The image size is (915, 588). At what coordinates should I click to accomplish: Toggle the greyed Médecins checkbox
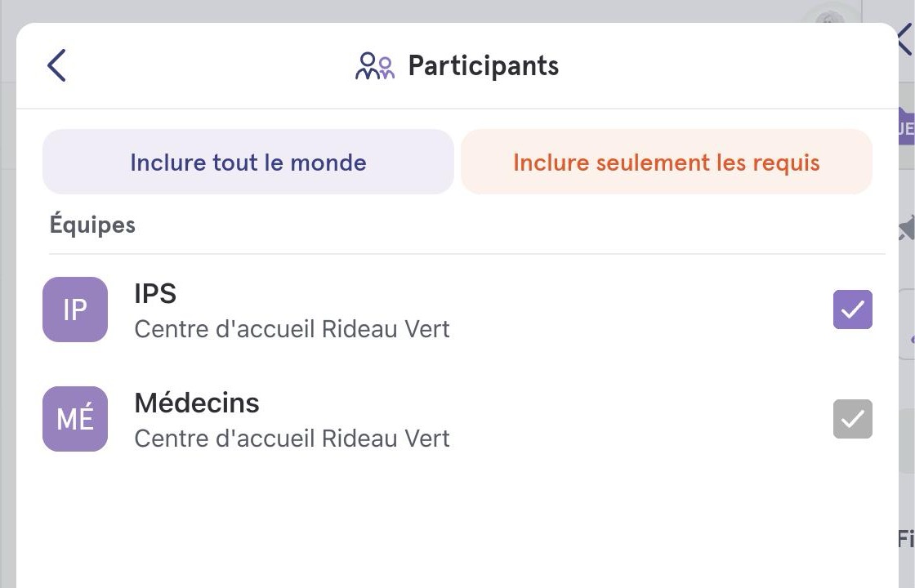(853, 419)
